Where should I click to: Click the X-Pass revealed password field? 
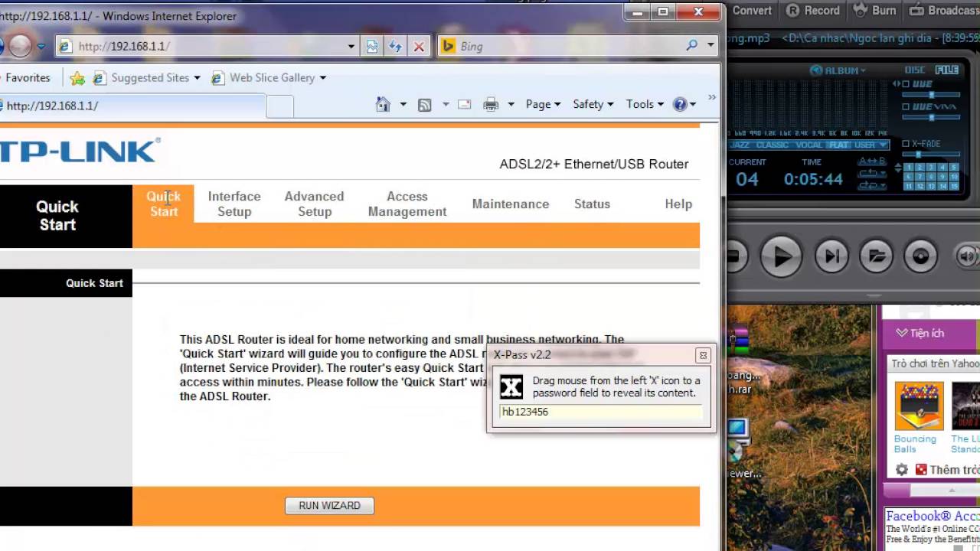pyautogui.click(x=601, y=412)
